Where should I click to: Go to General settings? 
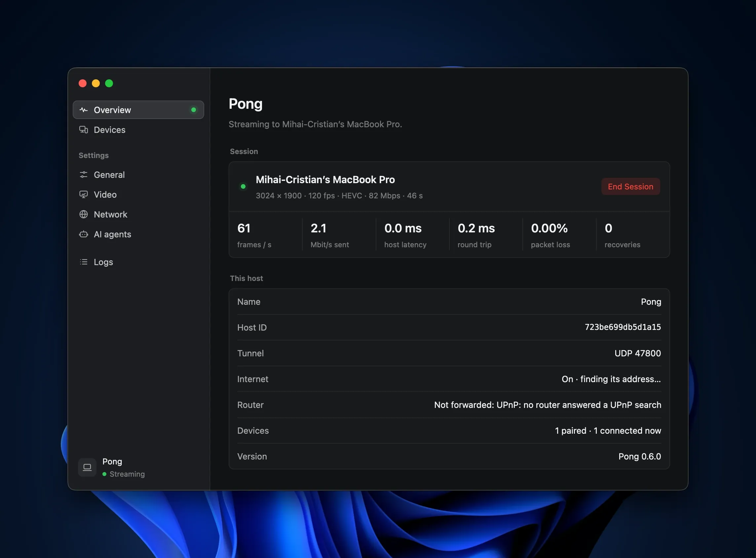(x=138, y=175)
